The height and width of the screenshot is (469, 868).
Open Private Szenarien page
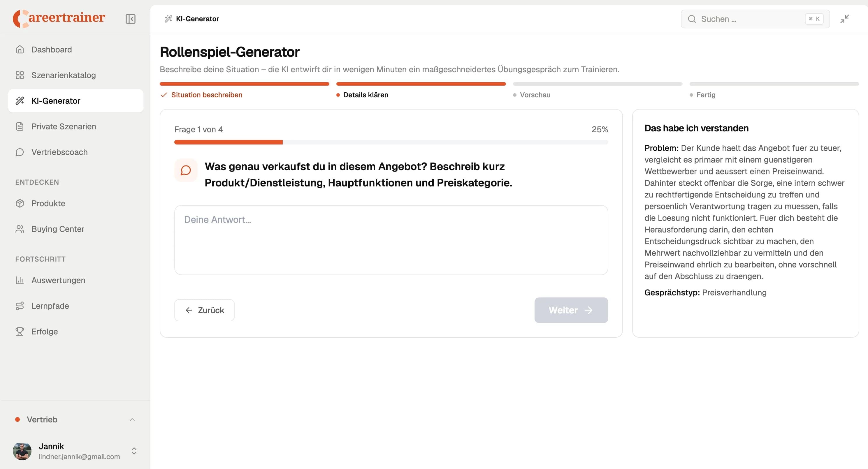pyautogui.click(x=76, y=126)
